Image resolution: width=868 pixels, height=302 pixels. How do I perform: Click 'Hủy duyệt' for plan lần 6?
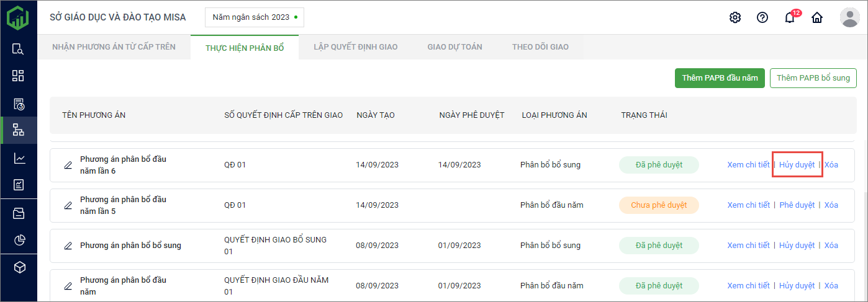[x=797, y=165]
